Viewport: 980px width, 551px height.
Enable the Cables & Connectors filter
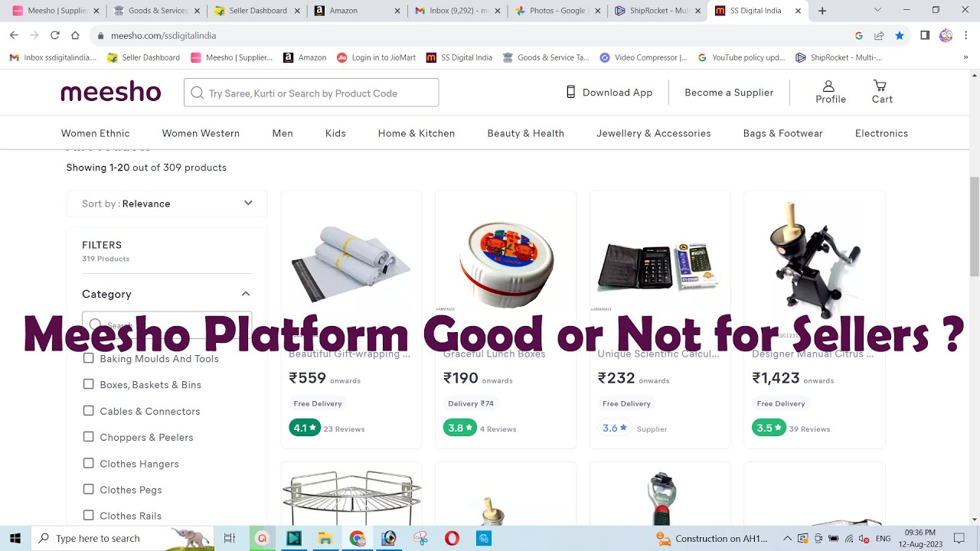[x=89, y=411]
